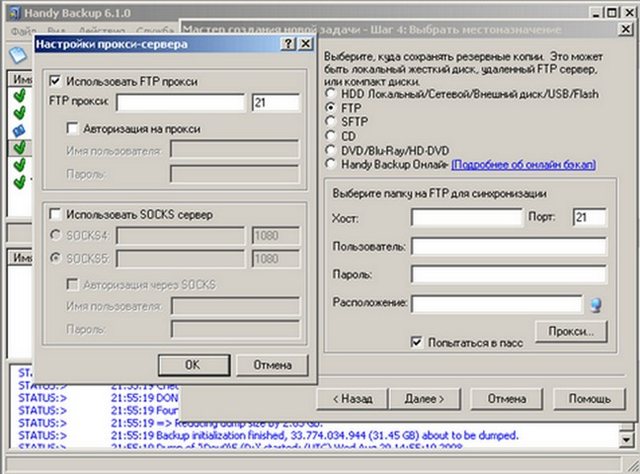Proceed with the Далее > button
640x474 pixels.
coord(424,398)
